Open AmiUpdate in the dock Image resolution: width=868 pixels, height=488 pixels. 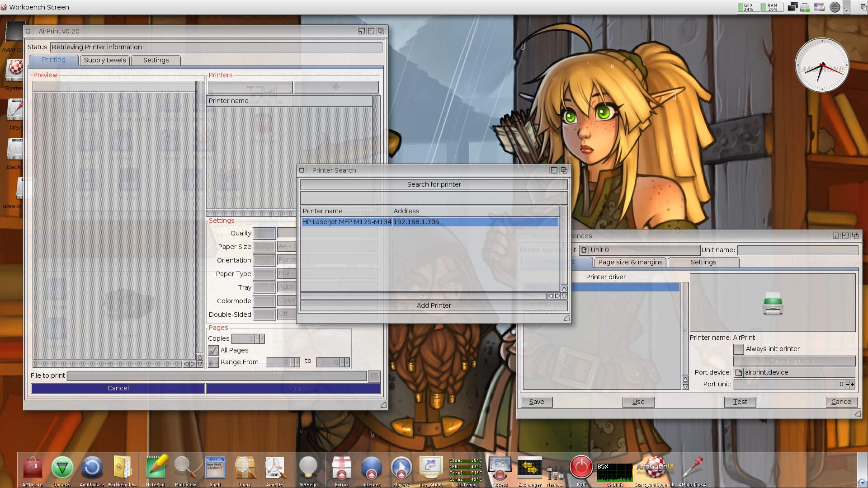(92, 468)
